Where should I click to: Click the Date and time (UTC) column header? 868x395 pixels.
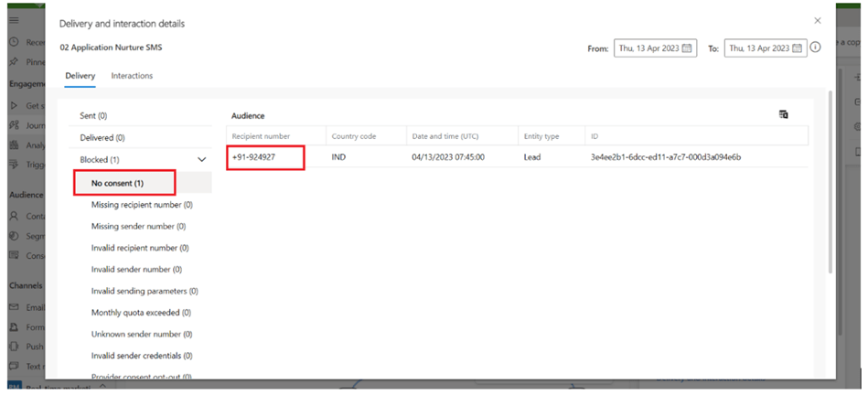(447, 136)
